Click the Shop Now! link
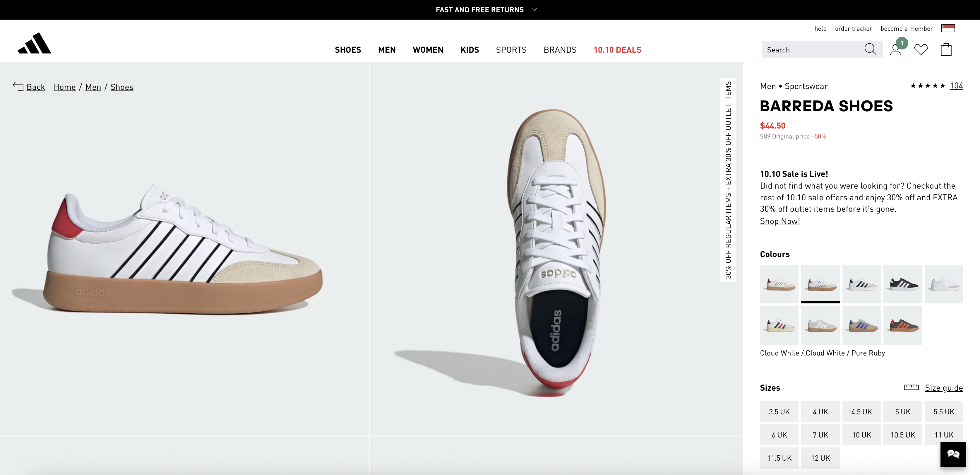The image size is (980, 475). tap(780, 221)
